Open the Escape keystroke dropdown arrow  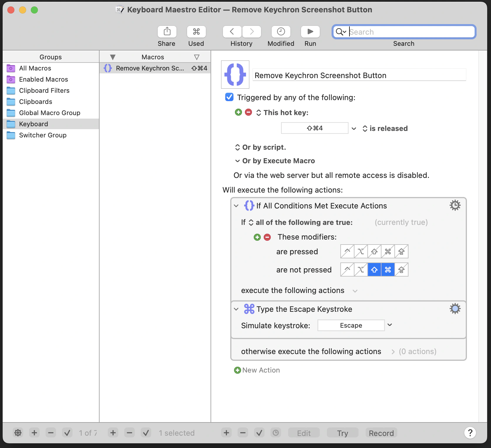390,325
